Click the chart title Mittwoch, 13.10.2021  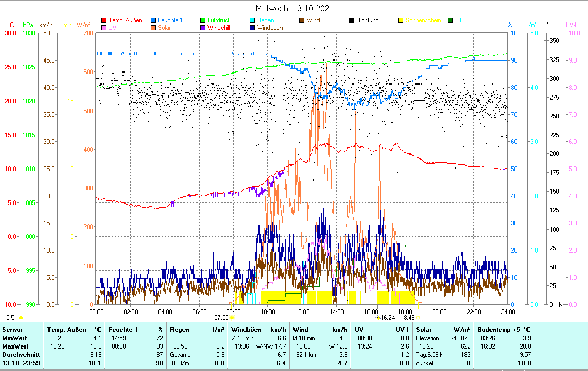coord(295,9)
